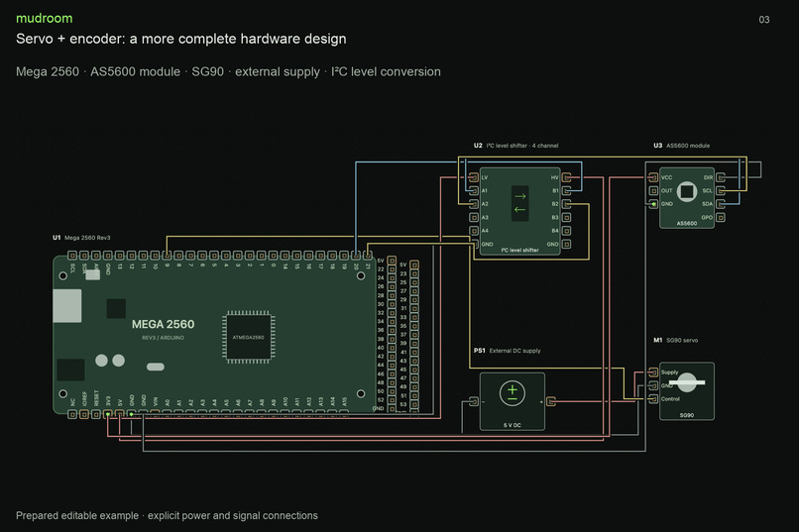Click the IOREF pin pad on the Mega
The height and width of the screenshot is (532, 799).
coord(84,414)
